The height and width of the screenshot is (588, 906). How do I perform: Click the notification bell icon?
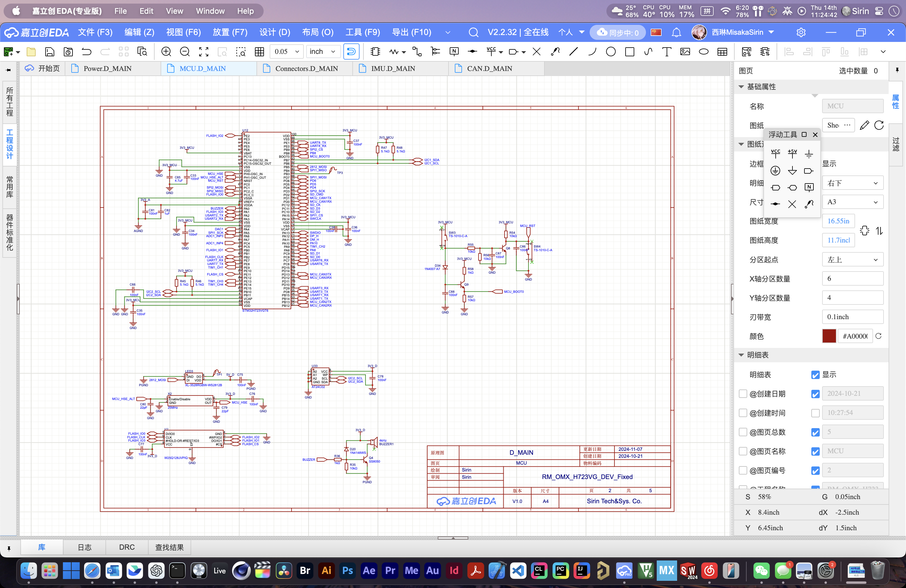(x=676, y=32)
